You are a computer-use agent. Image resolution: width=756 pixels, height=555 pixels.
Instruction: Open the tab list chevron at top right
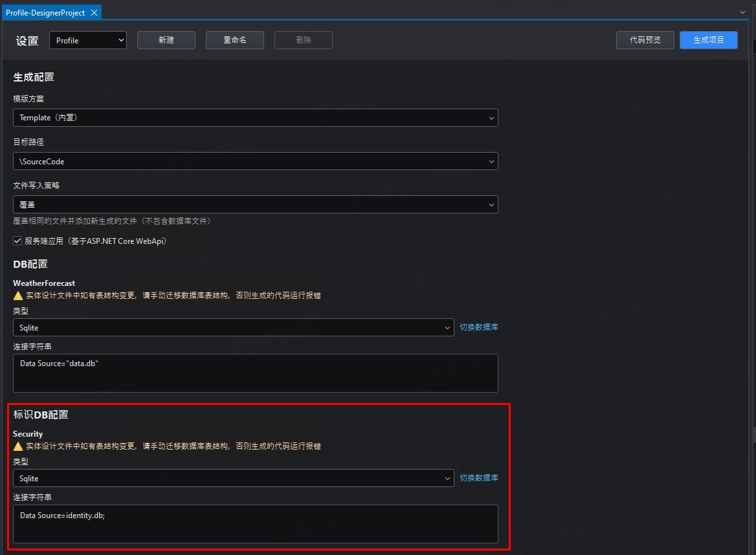742,12
